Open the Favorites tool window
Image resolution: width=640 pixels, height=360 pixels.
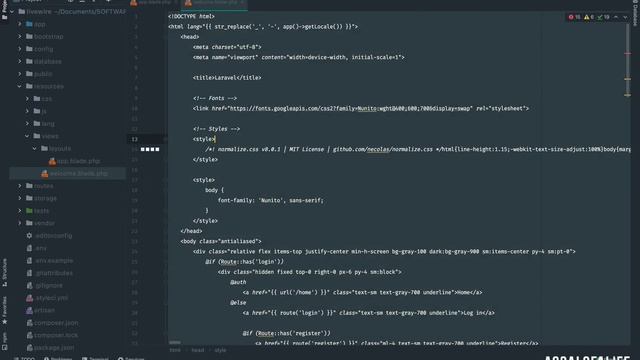(x=4, y=310)
